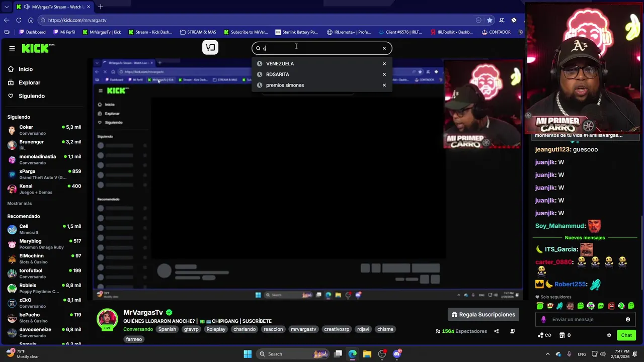
Task: Click Regala Suscripciones button
Action: (484, 315)
